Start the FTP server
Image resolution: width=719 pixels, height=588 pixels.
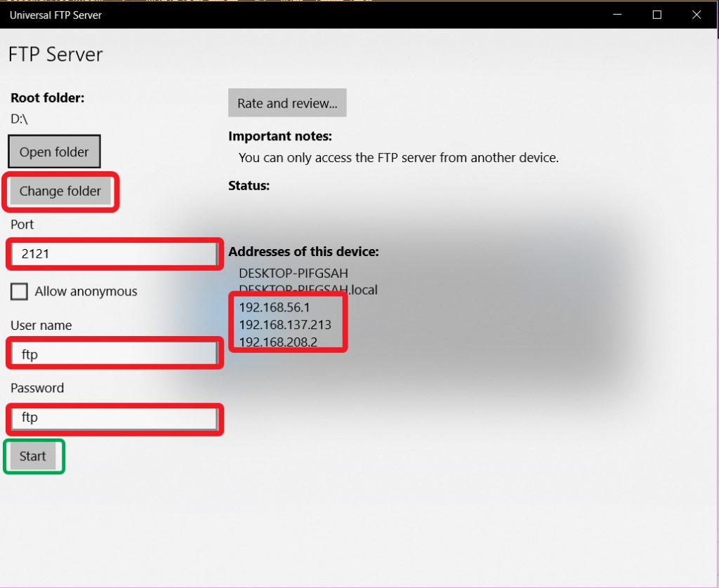tap(33, 456)
